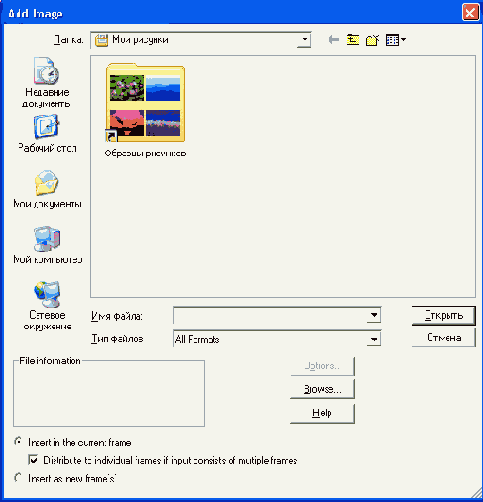Expand the Папка location dropdown

304,40
